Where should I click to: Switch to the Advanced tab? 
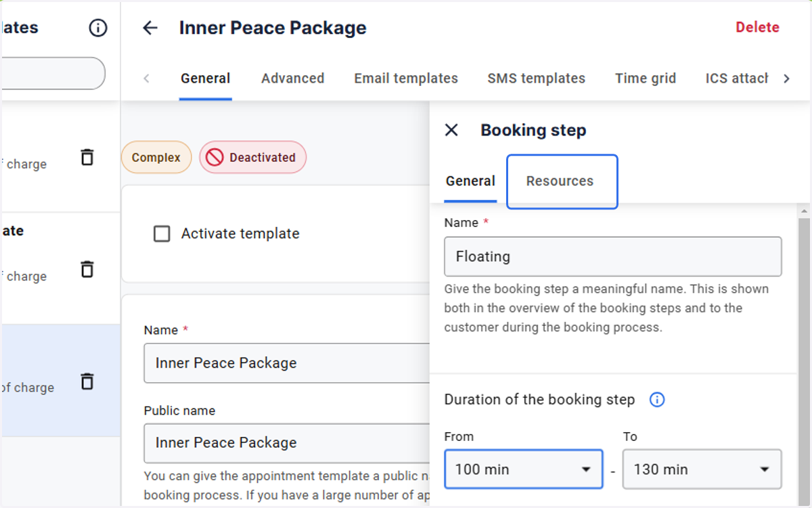tap(293, 79)
